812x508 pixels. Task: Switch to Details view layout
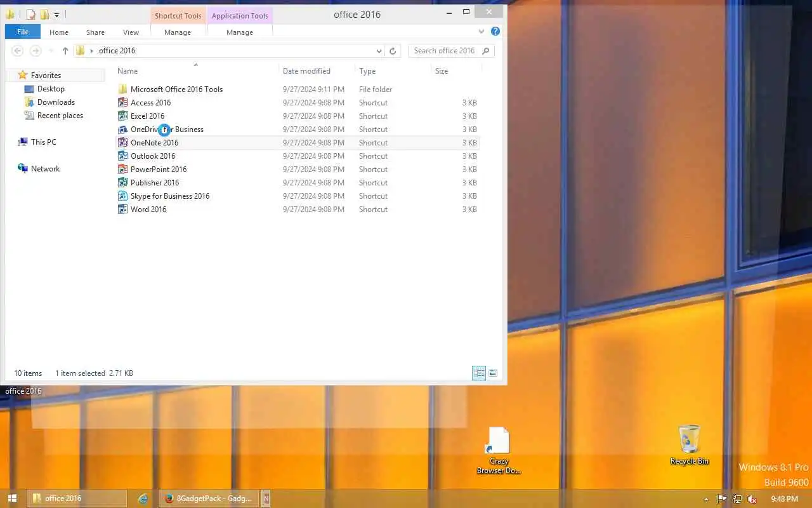pos(479,373)
